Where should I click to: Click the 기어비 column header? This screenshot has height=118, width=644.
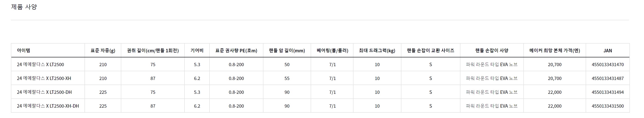(x=197, y=50)
